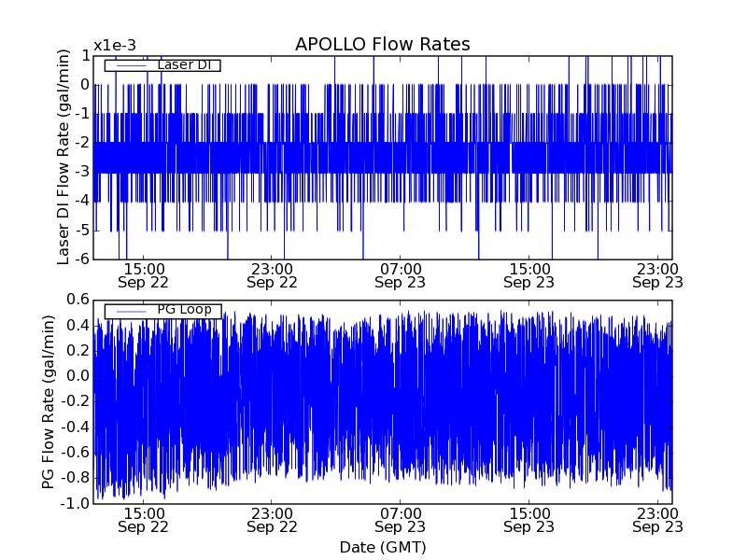Click '07:00 Sep 23' under the PG Loop plot

pos(401,521)
